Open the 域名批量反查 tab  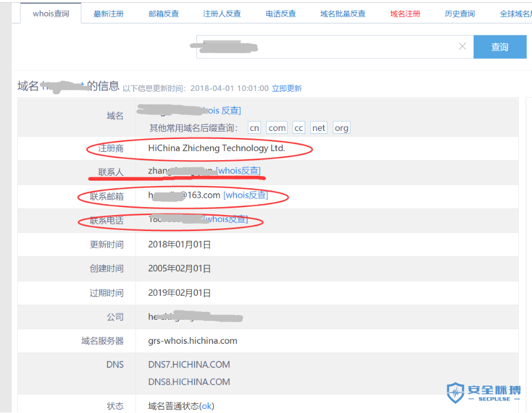click(343, 12)
